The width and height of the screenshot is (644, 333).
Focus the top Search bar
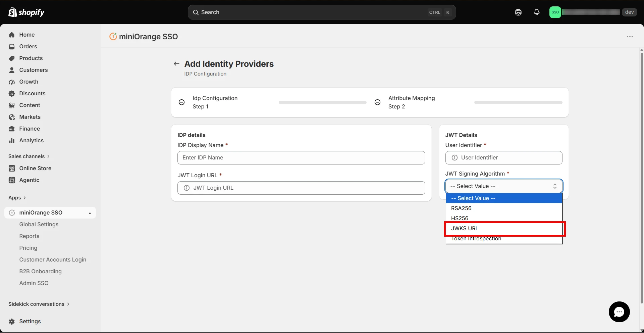click(322, 12)
